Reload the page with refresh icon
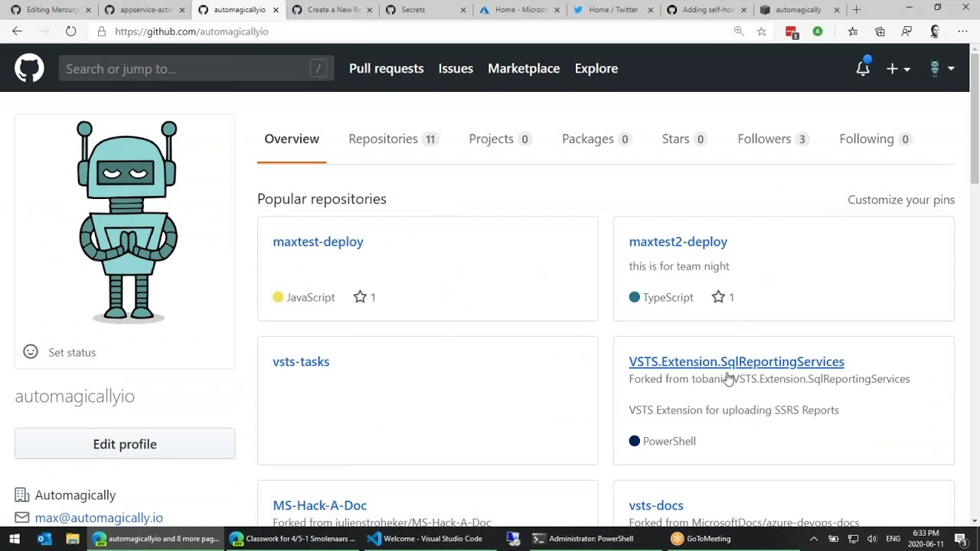The width and height of the screenshot is (980, 551). pyautogui.click(x=70, y=31)
